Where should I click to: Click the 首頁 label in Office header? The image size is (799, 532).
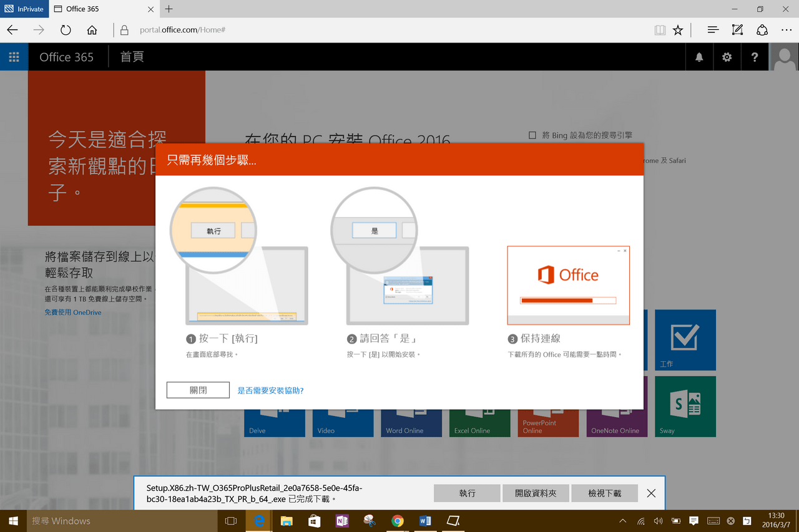(132, 57)
